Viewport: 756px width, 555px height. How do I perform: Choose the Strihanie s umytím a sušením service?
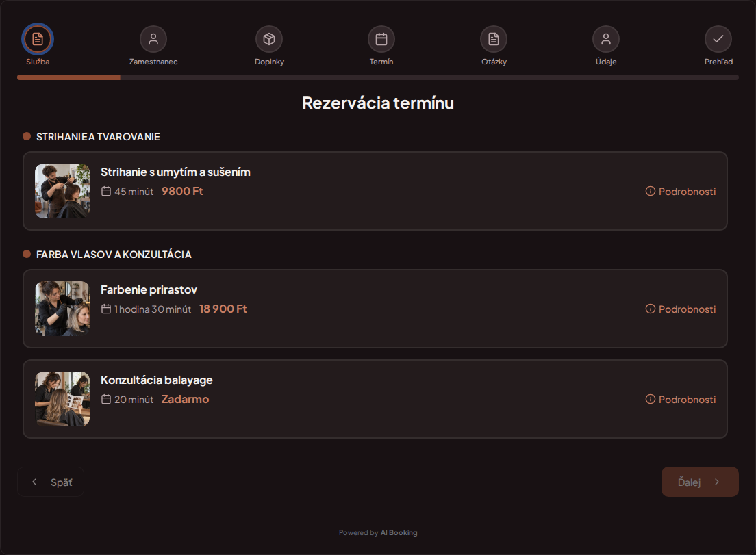tap(375, 191)
